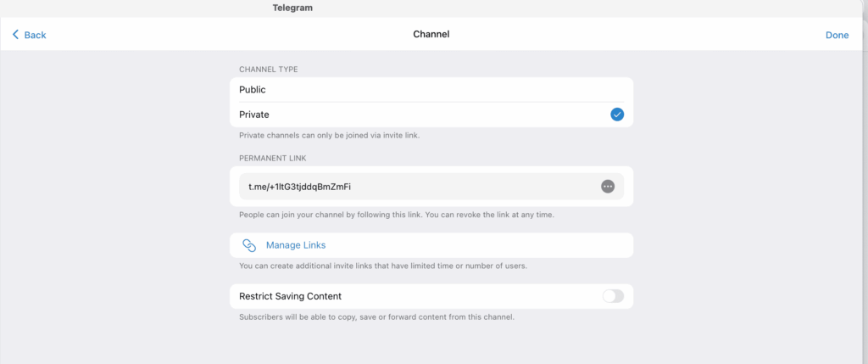Click the additional invite links description
This screenshot has height=364, width=868.
(x=383, y=266)
